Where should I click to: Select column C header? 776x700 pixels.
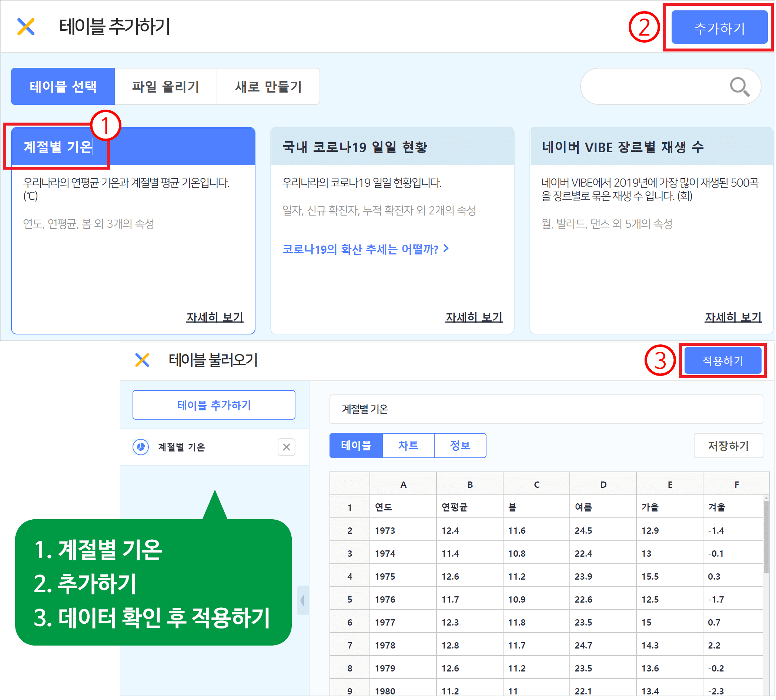point(537,484)
